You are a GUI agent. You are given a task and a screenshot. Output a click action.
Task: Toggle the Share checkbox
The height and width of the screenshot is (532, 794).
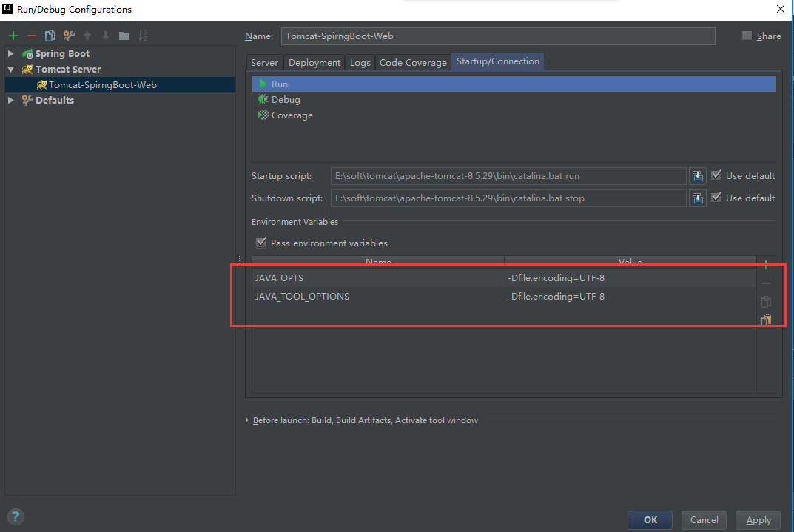(x=747, y=36)
